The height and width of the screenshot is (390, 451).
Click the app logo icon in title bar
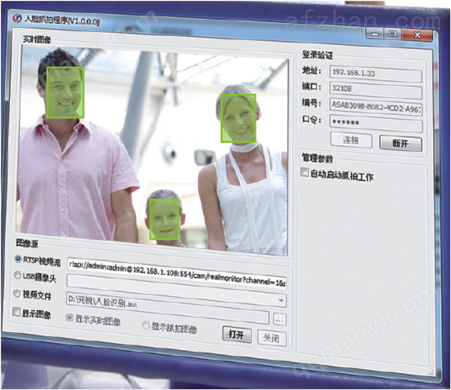17,18
